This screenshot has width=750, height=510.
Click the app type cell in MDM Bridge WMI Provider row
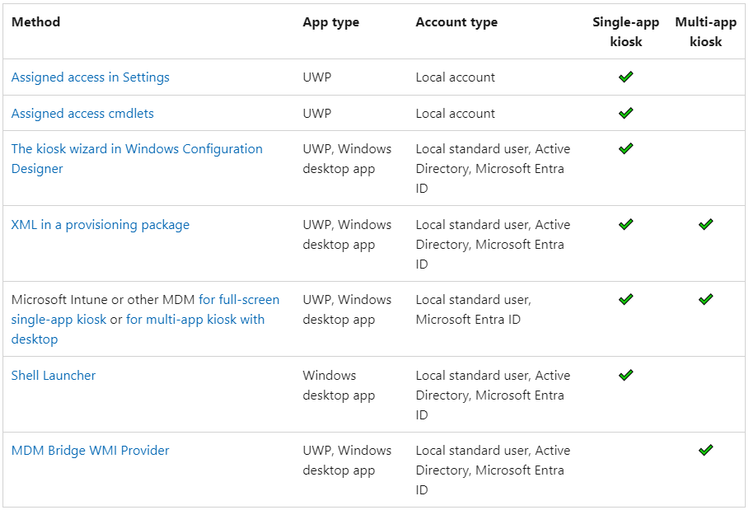tap(347, 460)
